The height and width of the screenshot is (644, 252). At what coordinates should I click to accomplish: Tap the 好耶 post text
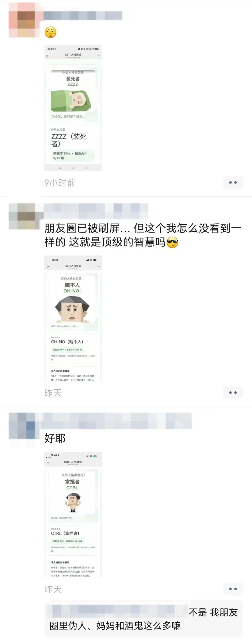tap(55, 438)
